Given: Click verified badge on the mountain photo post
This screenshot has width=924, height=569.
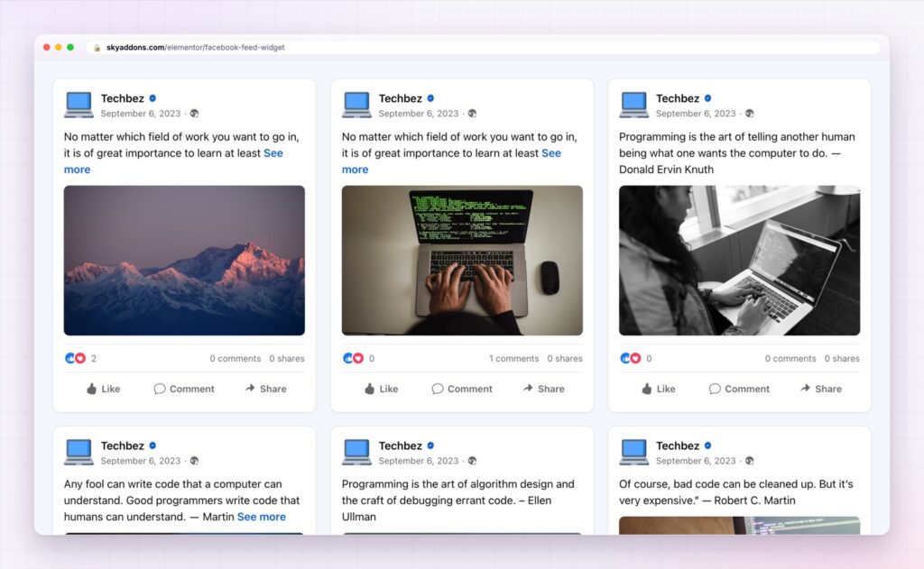Looking at the screenshot, I should [x=152, y=98].
